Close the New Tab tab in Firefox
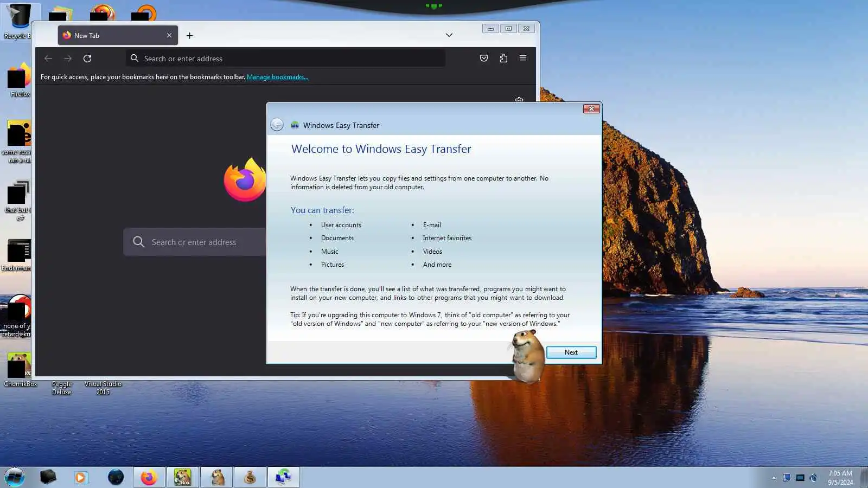This screenshot has width=868, height=488. (169, 35)
